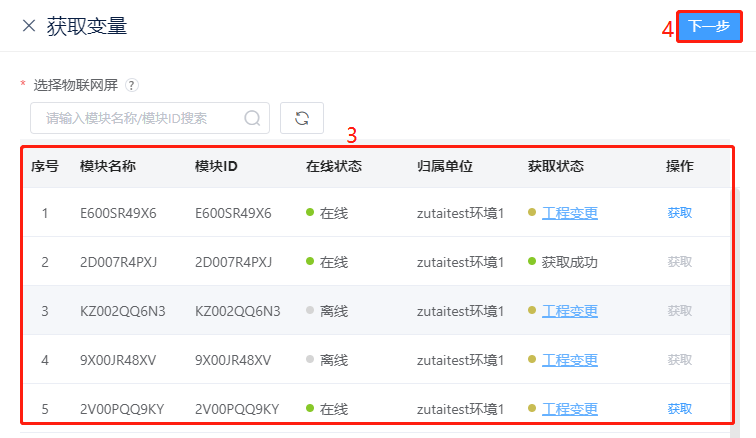The height and width of the screenshot is (438, 756).
Task: Refresh the module list
Action: click(302, 118)
